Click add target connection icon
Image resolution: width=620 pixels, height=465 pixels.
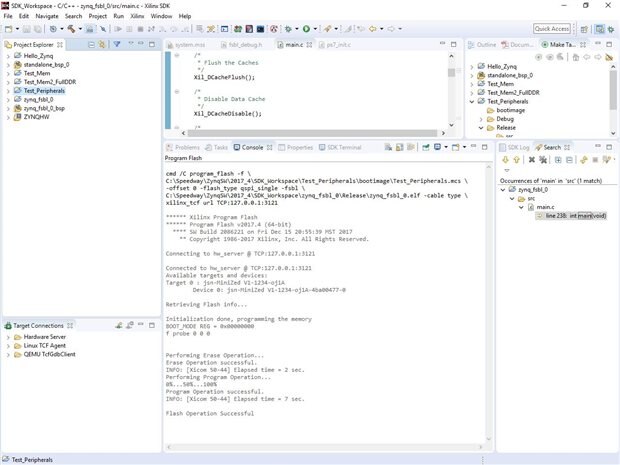(117, 326)
